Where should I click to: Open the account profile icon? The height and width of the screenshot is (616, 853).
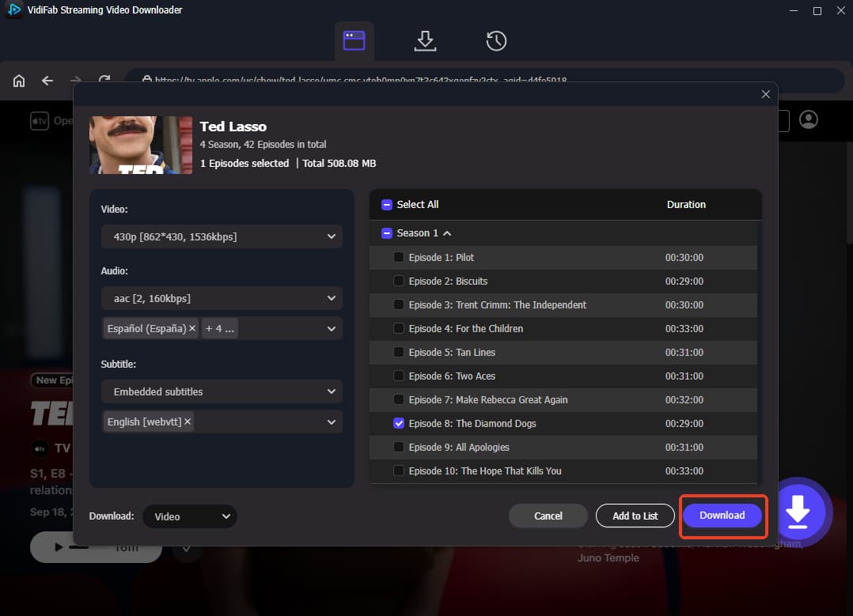click(x=809, y=119)
